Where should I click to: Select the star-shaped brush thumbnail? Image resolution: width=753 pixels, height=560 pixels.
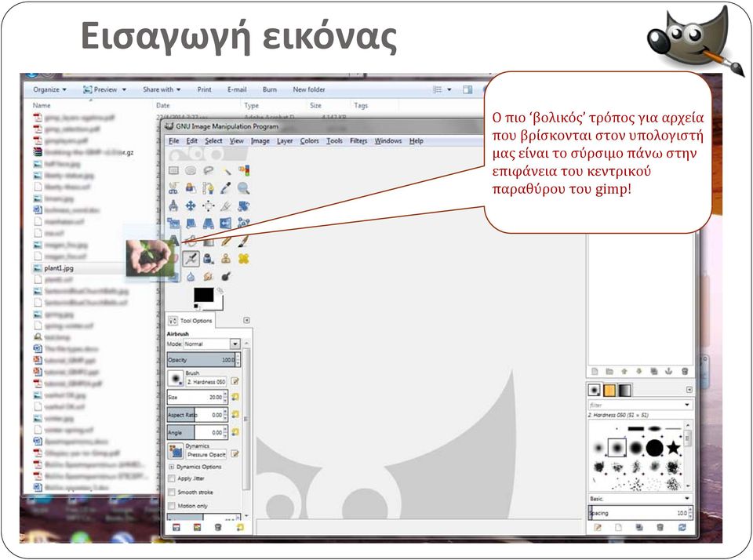673,448
